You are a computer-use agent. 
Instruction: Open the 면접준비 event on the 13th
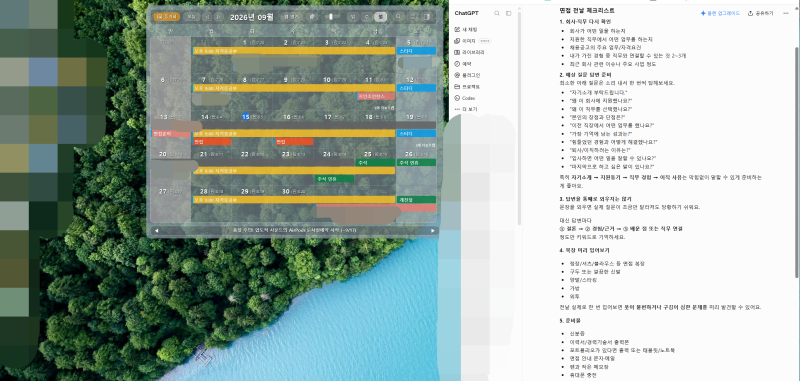tap(171, 134)
